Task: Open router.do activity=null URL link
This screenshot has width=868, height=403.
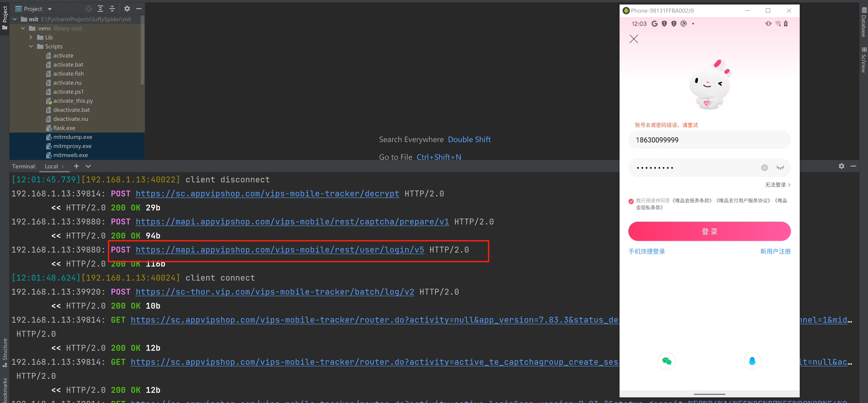Action: (374, 320)
